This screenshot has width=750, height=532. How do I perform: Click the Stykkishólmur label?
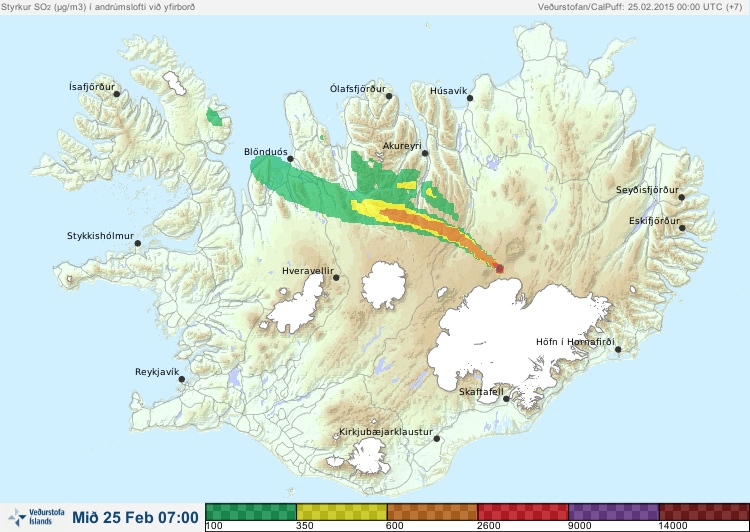coord(100,236)
